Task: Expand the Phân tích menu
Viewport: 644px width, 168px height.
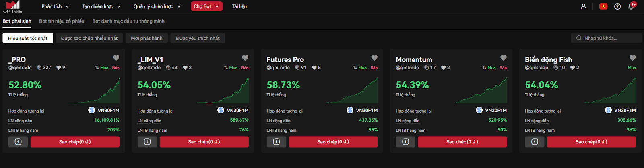Action: coord(55,6)
